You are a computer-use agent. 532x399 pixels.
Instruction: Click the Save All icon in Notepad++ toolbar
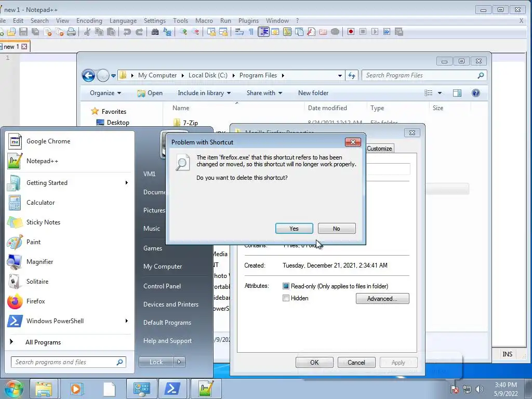coord(35,32)
